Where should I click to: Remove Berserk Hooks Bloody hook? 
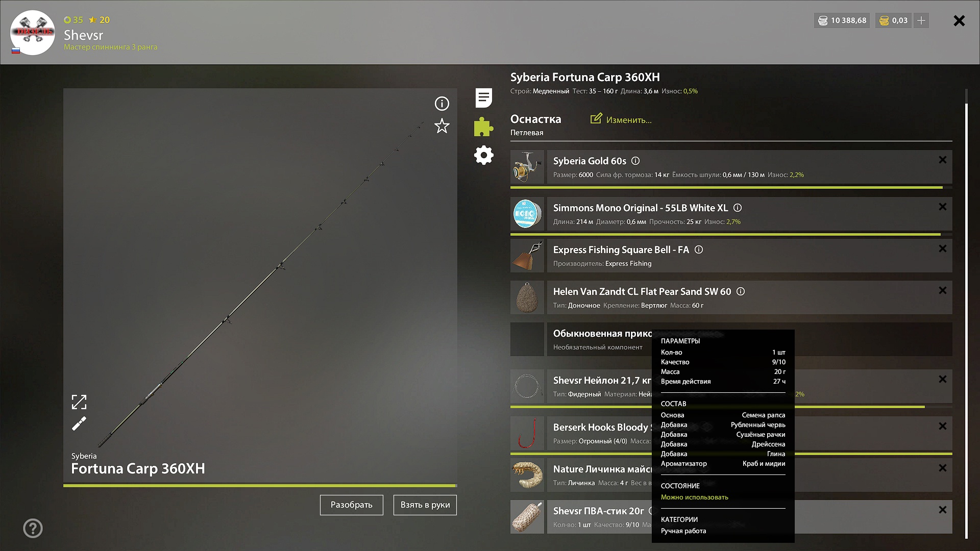tap(942, 427)
